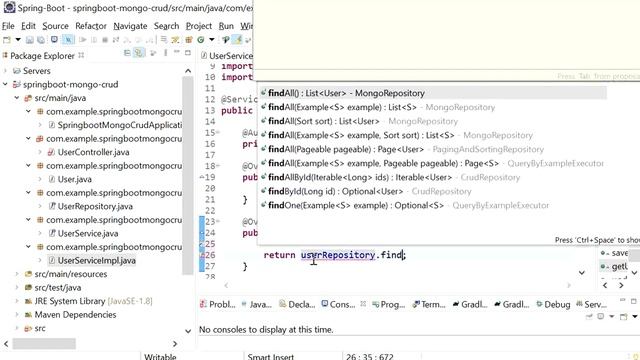Image resolution: width=640 pixels, height=360 pixels.
Task: Open the Edit menu
Action: click(x=28, y=26)
